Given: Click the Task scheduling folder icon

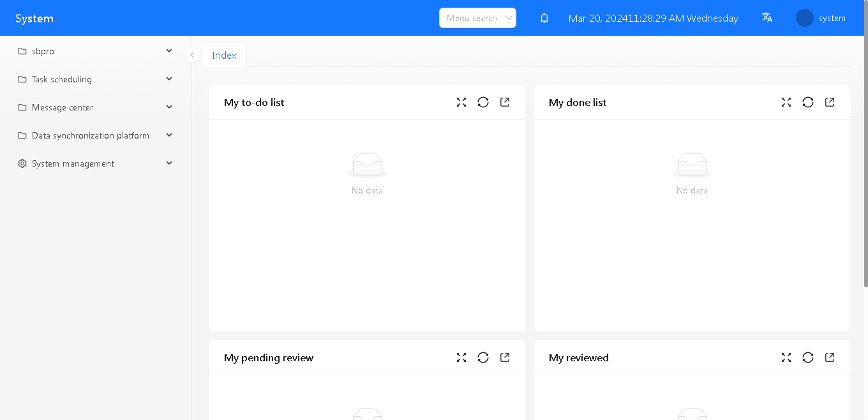Looking at the screenshot, I should (x=22, y=79).
